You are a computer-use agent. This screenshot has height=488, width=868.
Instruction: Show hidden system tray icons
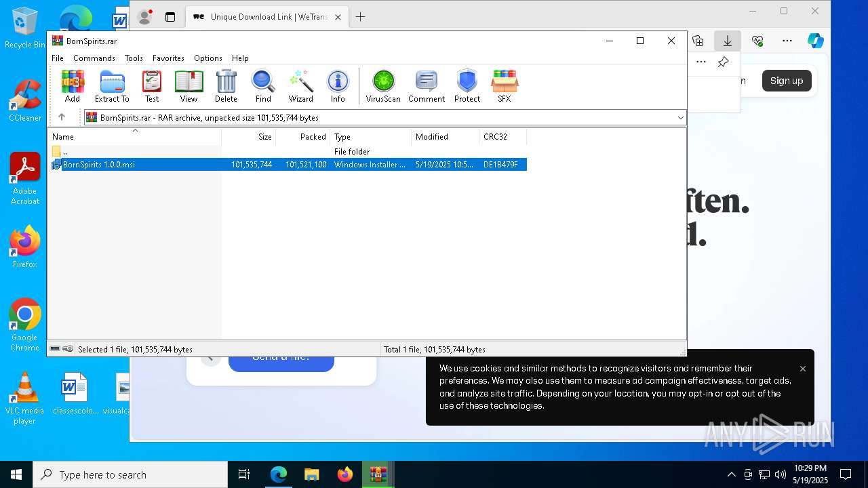coord(731,474)
